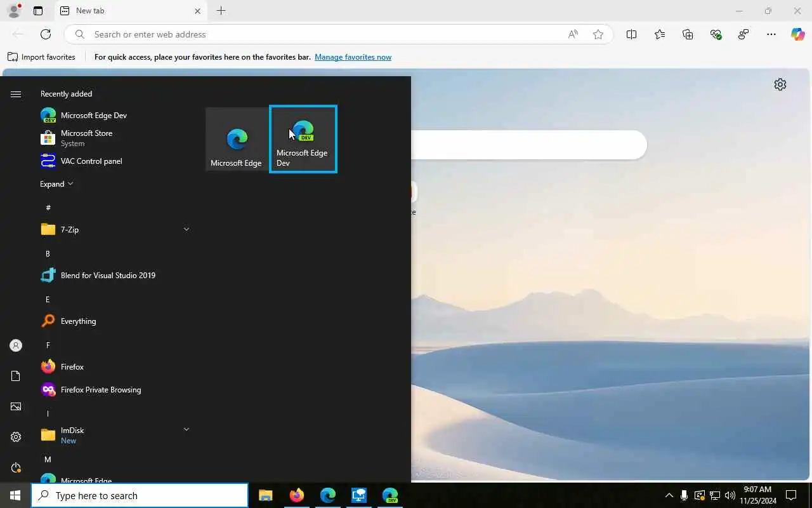Viewport: 812px width, 508px height.
Task: Jump to the # letter header
Action: pos(48,208)
